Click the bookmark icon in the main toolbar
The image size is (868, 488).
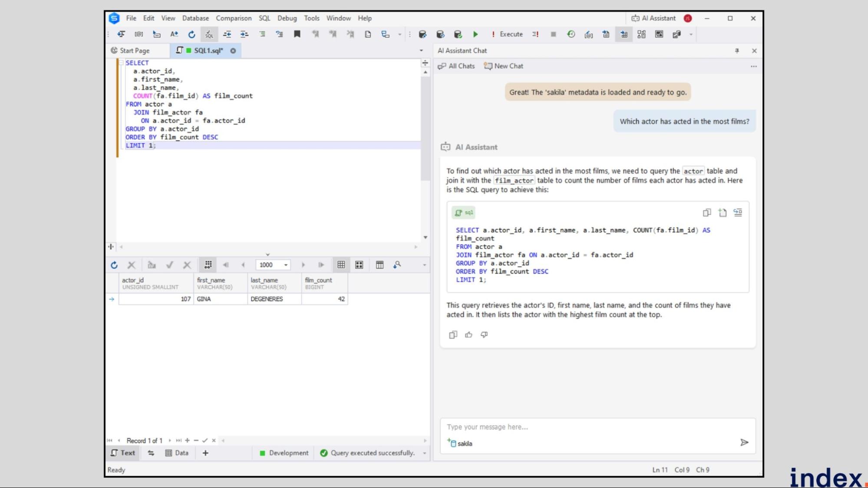[x=297, y=34]
